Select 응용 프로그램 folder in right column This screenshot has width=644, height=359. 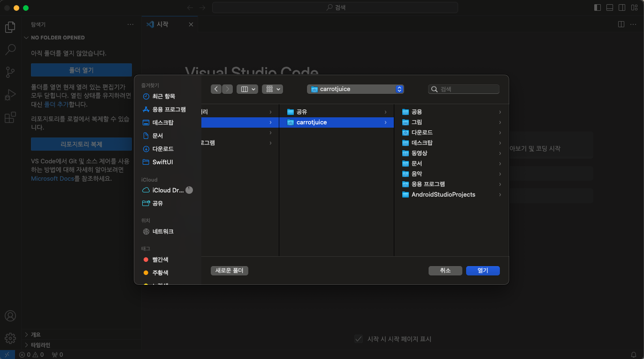[x=451, y=184]
